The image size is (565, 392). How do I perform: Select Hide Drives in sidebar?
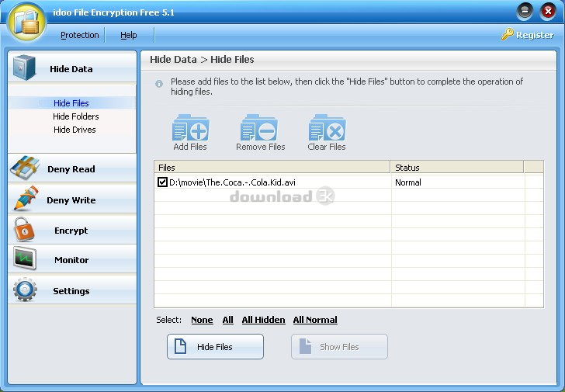click(75, 130)
